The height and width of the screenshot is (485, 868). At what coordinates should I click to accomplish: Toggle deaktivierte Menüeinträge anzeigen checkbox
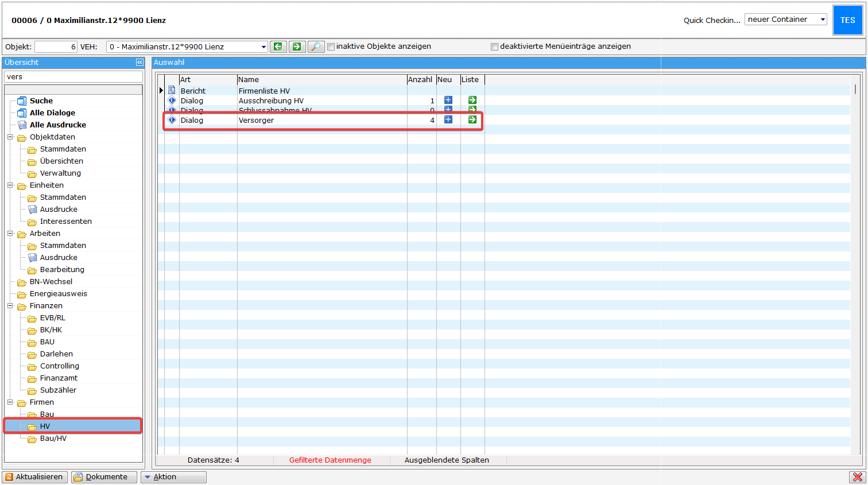[x=494, y=47]
